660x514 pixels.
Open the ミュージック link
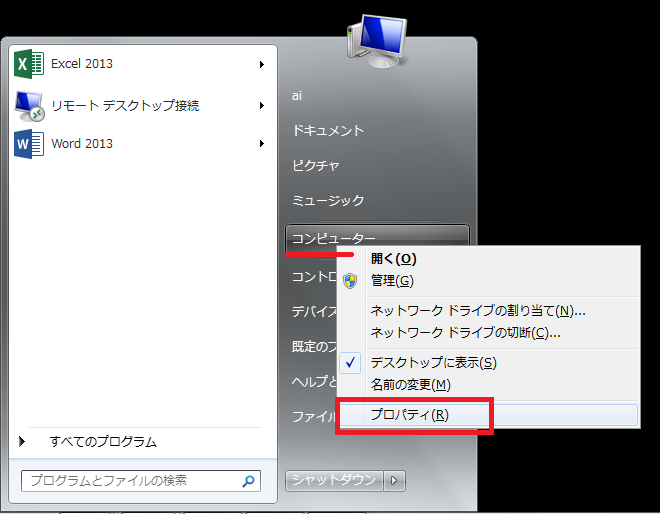click(x=328, y=201)
